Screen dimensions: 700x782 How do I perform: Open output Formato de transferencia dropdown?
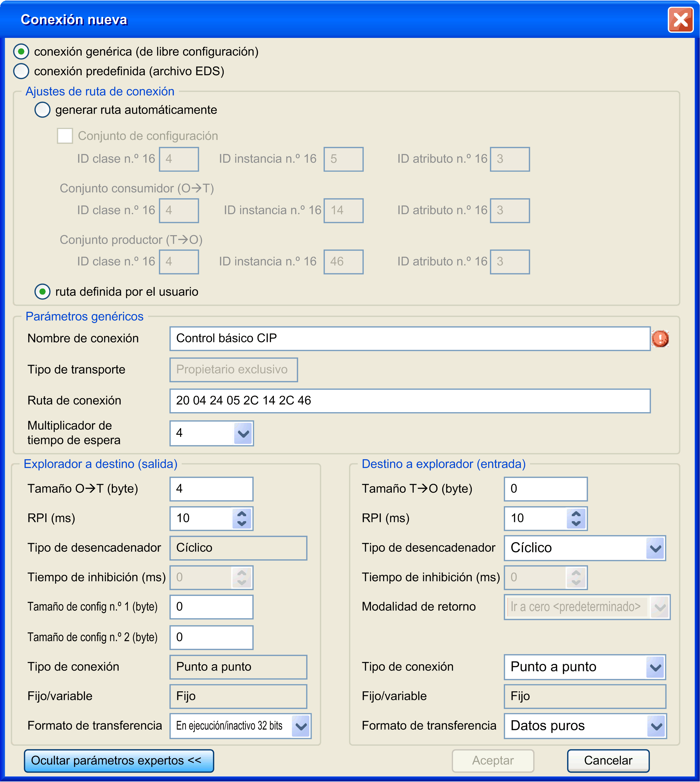click(301, 726)
